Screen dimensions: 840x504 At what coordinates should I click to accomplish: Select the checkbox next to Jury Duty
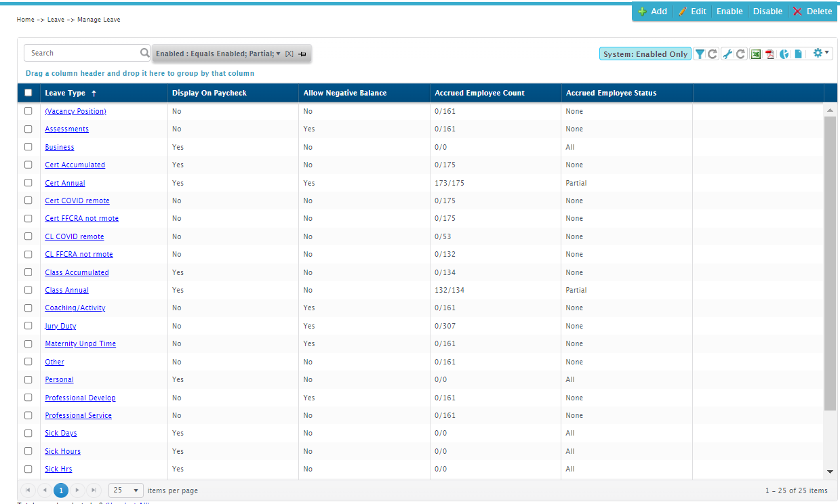point(28,326)
